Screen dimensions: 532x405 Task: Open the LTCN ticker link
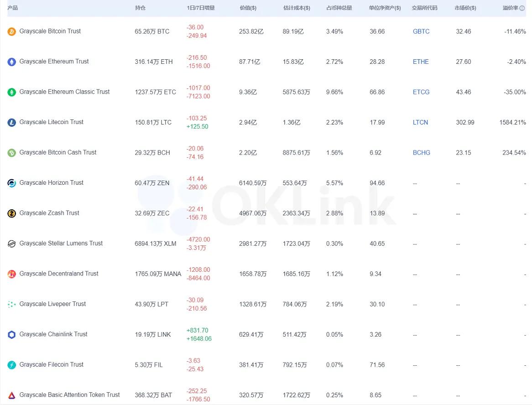coord(420,122)
